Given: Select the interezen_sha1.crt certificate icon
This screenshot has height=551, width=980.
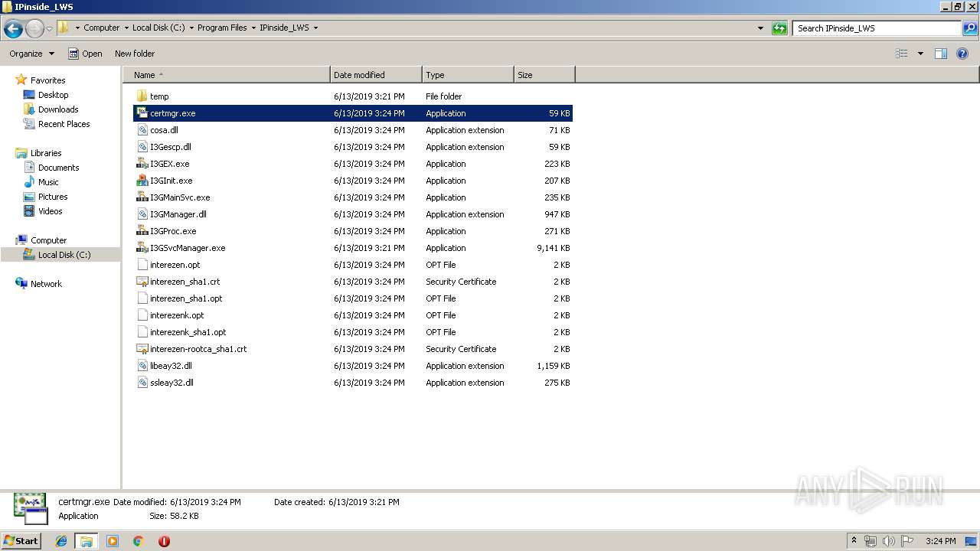Looking at the screenshot, I should (142, 282).
